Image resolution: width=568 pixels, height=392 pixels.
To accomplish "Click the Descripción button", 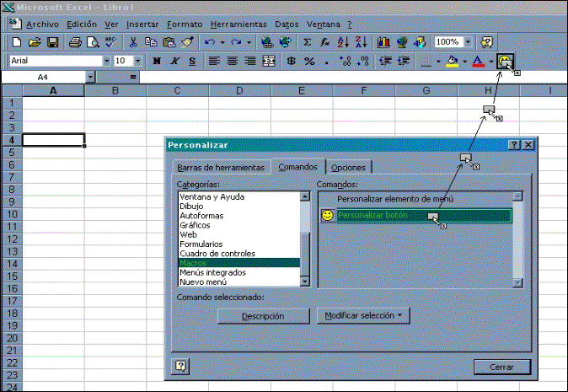I will tap(263, 316).
